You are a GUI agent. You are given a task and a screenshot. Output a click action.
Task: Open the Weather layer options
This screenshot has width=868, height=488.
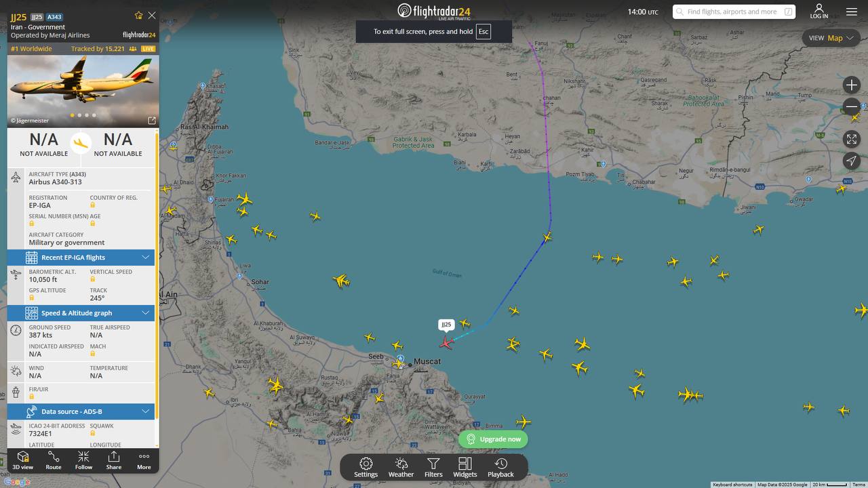pos(401,467)
